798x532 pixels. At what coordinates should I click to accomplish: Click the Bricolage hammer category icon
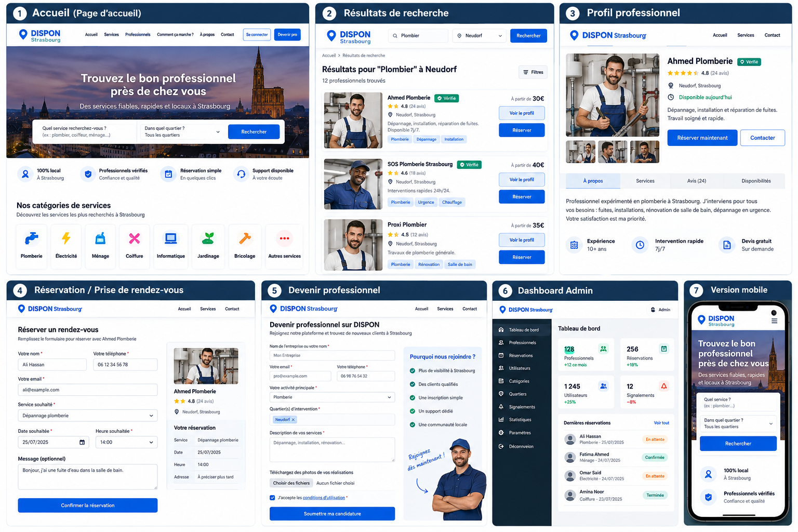(x=245, y=238)
